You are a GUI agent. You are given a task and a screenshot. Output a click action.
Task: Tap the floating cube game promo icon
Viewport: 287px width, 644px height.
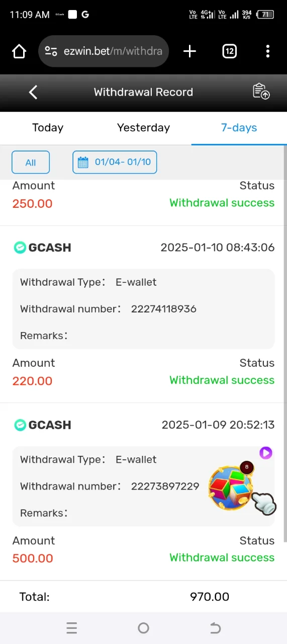232,487
